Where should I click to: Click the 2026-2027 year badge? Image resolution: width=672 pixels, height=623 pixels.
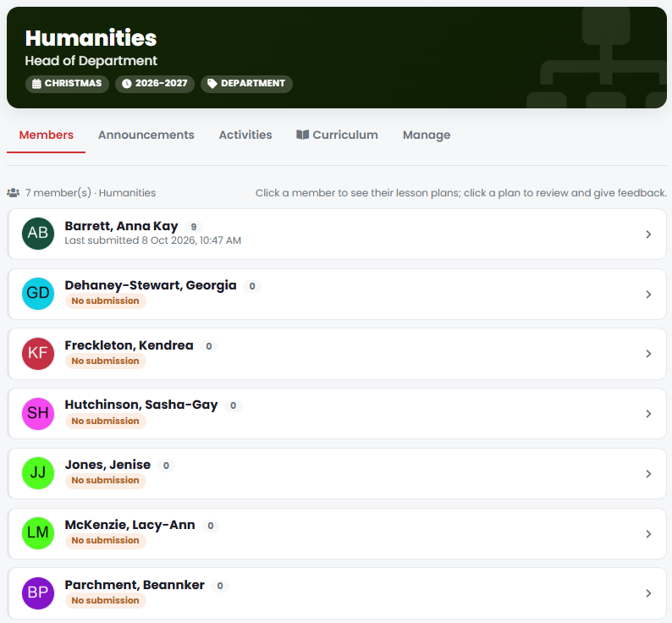[x=155, y=84]
